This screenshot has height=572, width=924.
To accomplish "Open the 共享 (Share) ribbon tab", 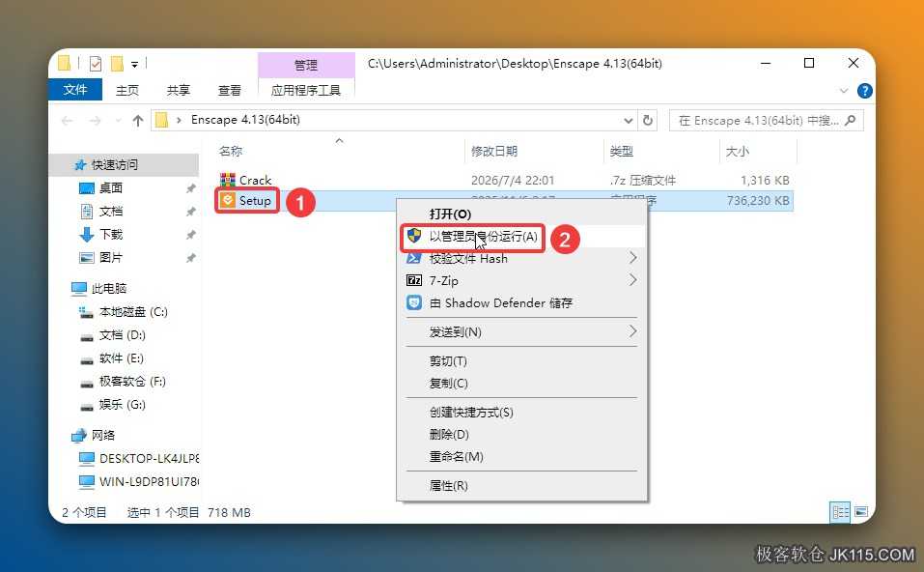I will click(x=178, y=90).
